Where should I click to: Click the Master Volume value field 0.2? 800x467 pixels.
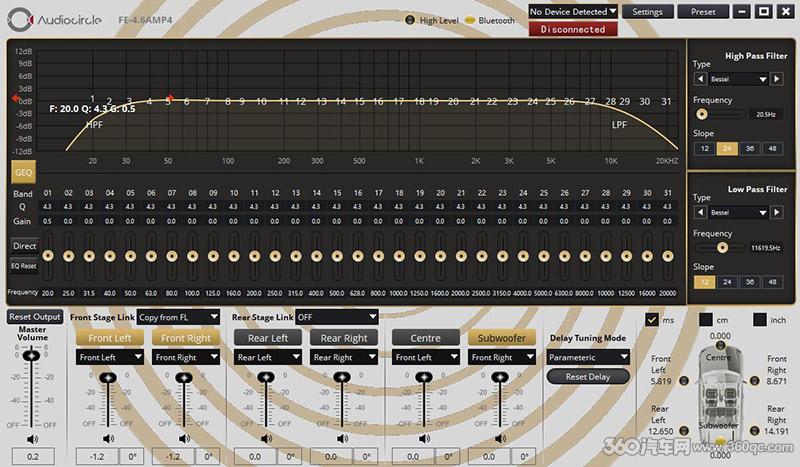[33, 456]
